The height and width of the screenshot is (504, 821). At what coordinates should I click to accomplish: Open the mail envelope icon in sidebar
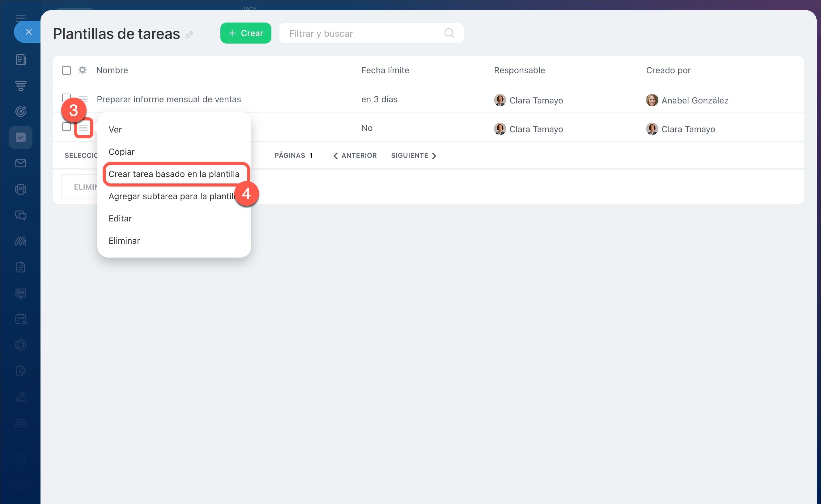point(21,163)
